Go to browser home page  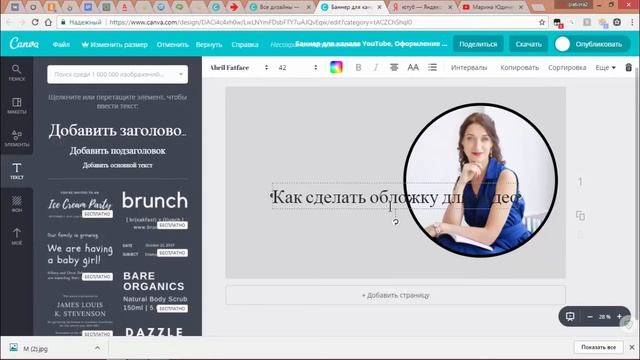[x=49, y=22]
